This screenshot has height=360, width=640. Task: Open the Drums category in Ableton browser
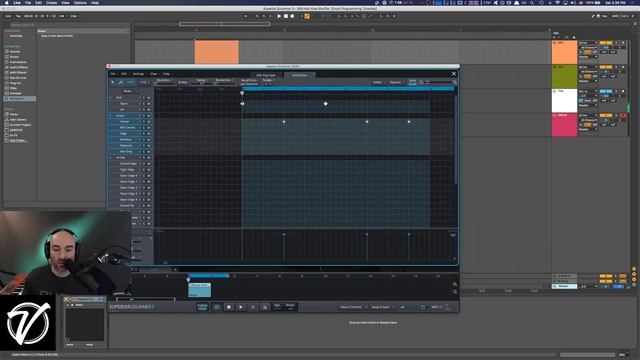click(x=14, y=57)
